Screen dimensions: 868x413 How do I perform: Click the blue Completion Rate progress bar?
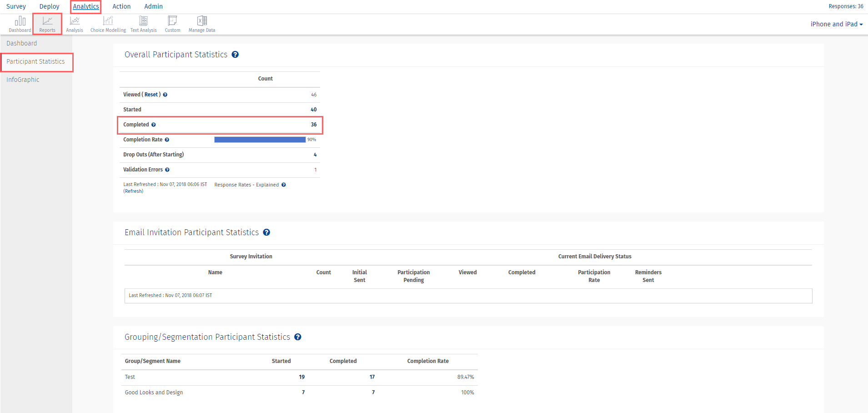point(260,140)
